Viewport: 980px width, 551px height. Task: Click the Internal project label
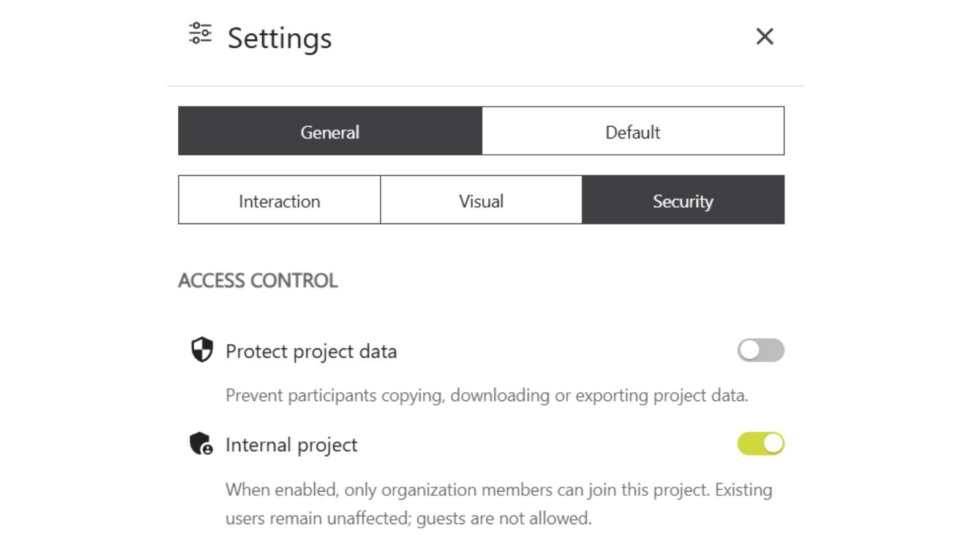[292, 445]
